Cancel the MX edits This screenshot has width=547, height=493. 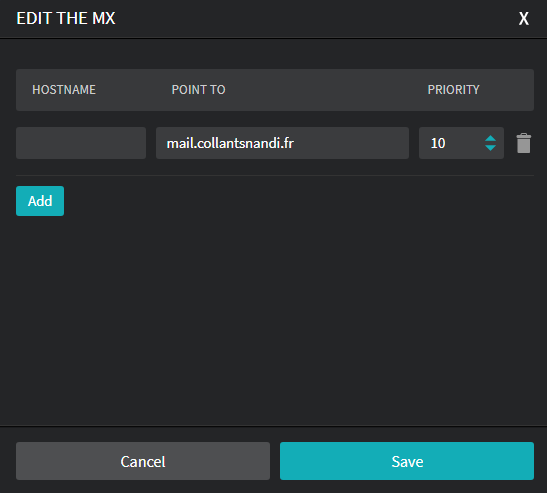pos(143,461)
